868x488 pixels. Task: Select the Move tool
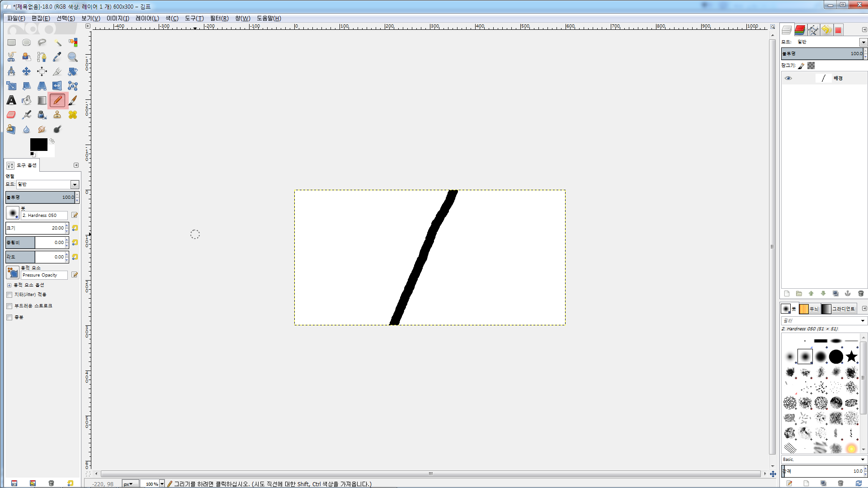[x=27, y=71]
